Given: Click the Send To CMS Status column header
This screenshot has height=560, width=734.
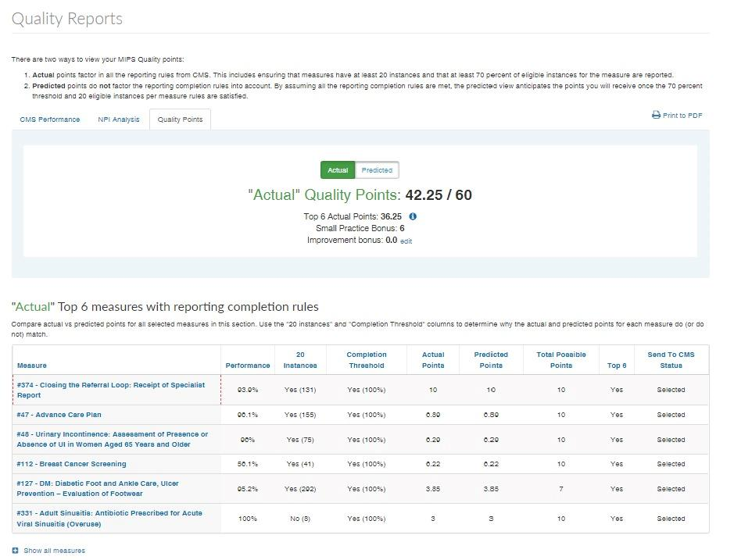Looking at the screenshot, I should click(x=671, y=360).
